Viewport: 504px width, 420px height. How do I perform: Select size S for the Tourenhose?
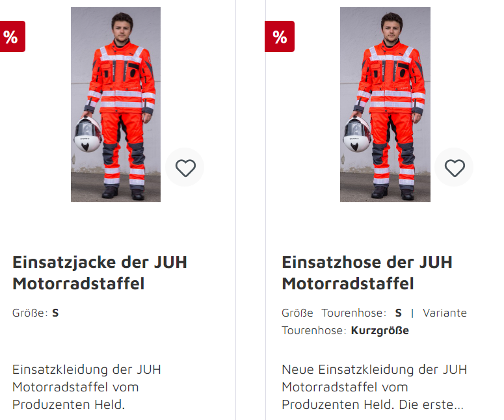[398, 313]
